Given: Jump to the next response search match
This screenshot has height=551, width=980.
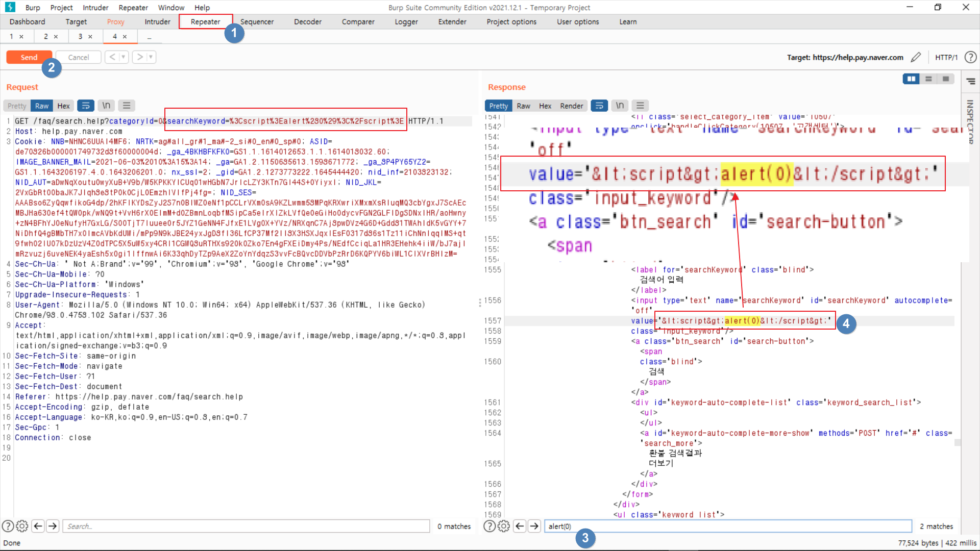Looking at the screenshot, I should click(534, 526).
